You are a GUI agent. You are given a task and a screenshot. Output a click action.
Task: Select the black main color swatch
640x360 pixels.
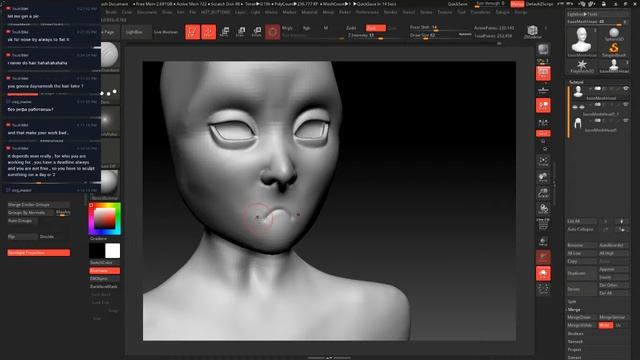97,251
